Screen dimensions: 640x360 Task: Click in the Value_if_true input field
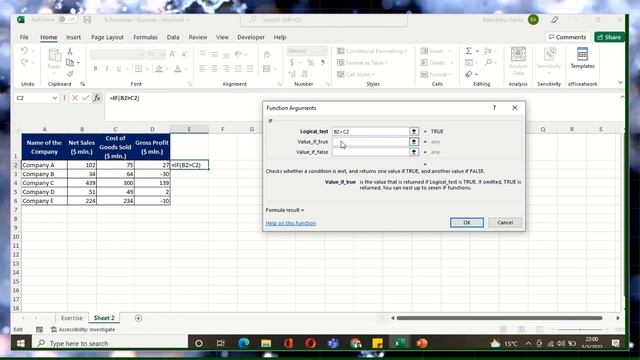pos(371,142)
